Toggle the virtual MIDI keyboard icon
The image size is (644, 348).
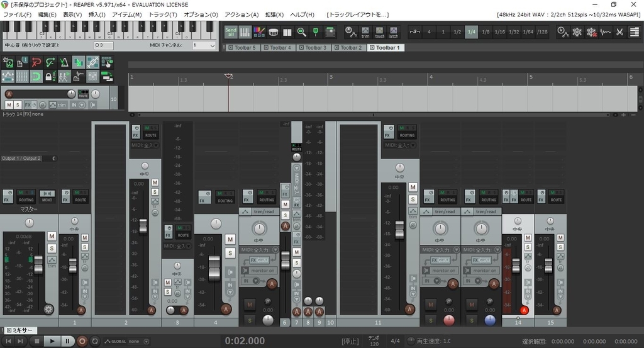tap(245, 31)
